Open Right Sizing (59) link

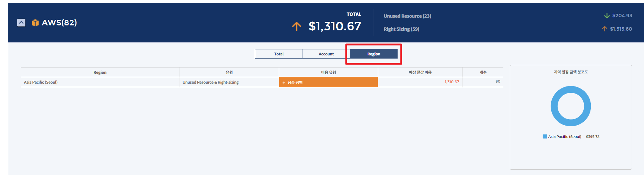pyautogui.click(x=401, y=29)
